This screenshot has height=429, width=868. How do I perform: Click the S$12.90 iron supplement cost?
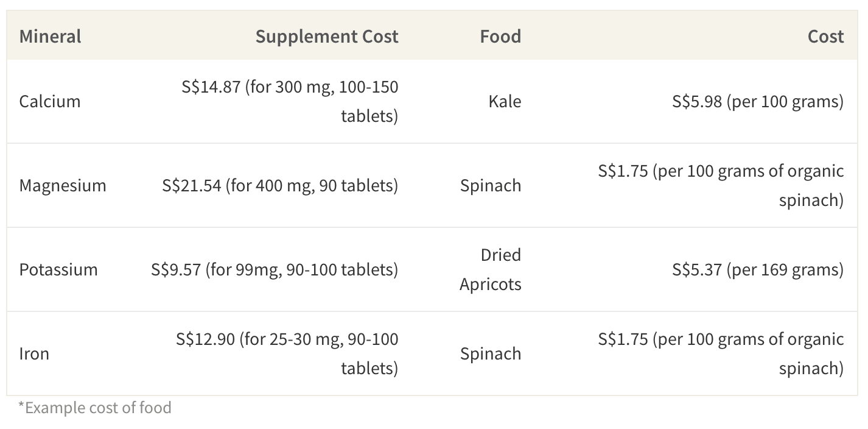[x=287, y=353]
